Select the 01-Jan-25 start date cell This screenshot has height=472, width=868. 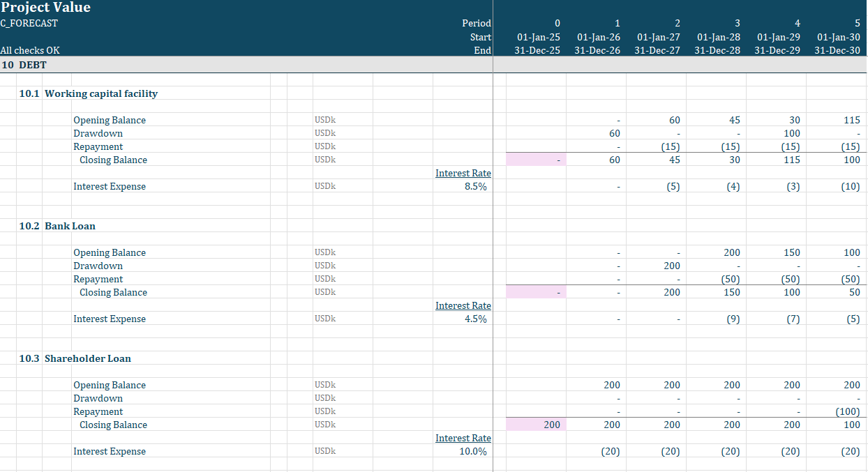[x=537, y=36]
